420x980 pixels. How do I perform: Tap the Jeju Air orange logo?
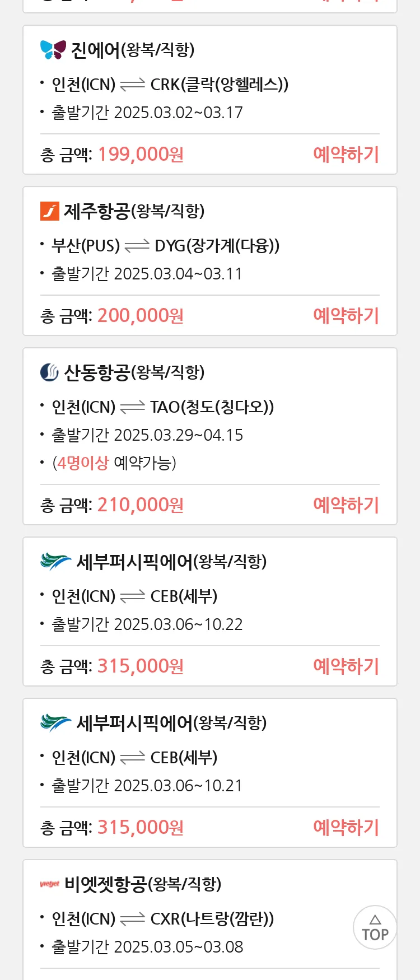[x=50, y=211]
